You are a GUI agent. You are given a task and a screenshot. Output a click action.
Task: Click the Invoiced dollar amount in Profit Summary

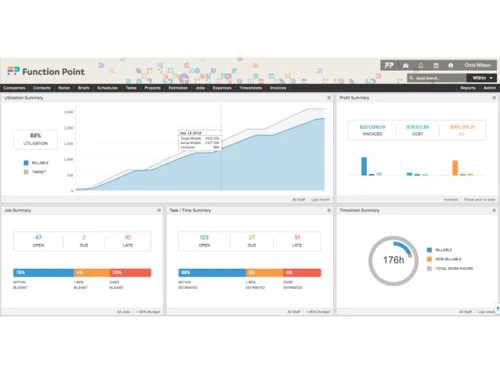(x=373, y=127)
